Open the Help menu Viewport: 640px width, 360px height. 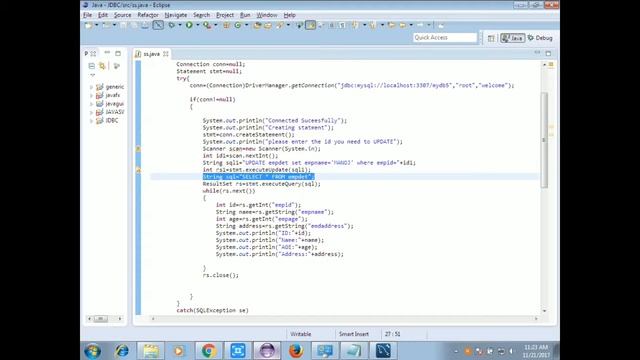tap(289, 15)
